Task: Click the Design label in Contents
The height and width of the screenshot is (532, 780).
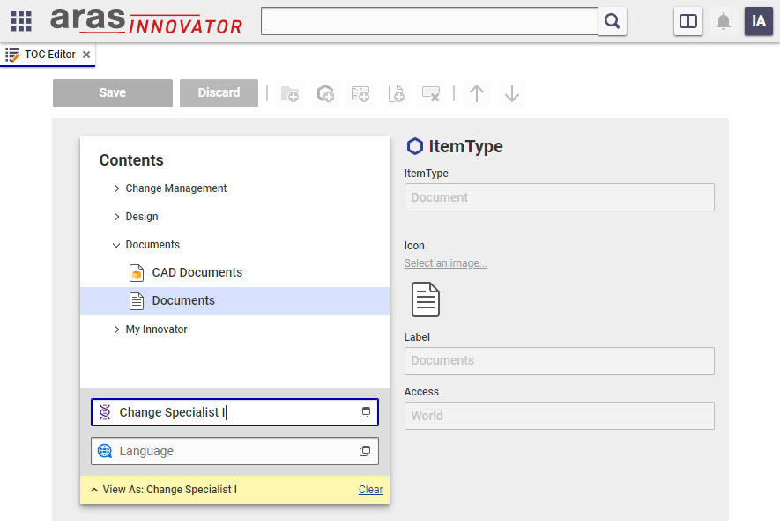Action: click(142, 217)
